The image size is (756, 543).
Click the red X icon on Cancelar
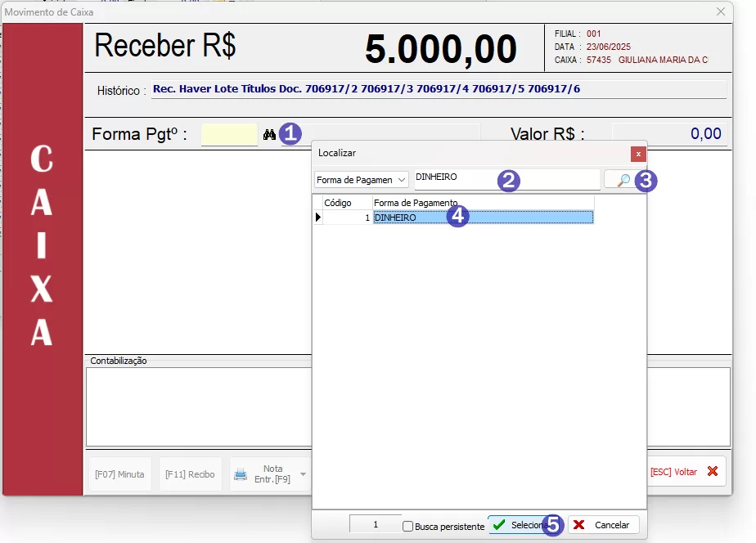[579, 525]
